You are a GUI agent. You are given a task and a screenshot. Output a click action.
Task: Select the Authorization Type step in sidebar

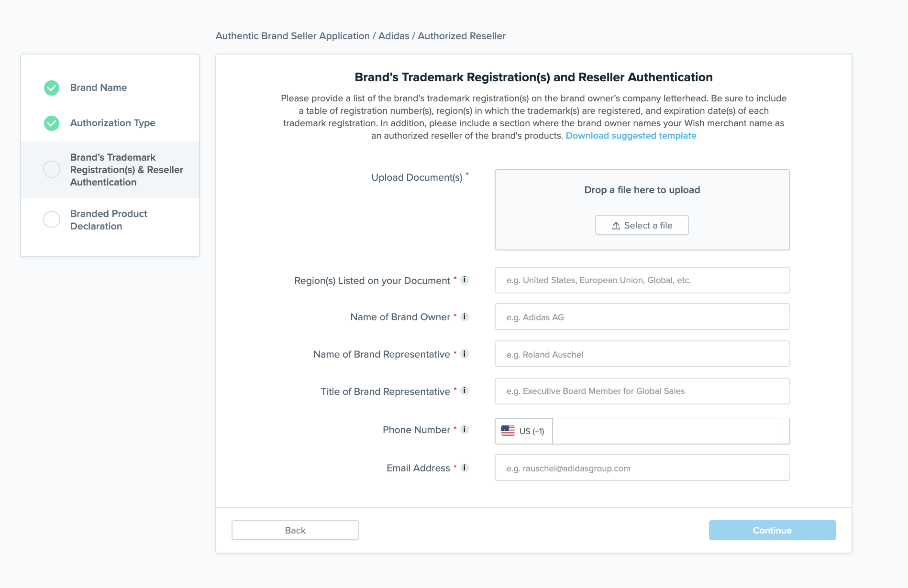pos(112,123)
